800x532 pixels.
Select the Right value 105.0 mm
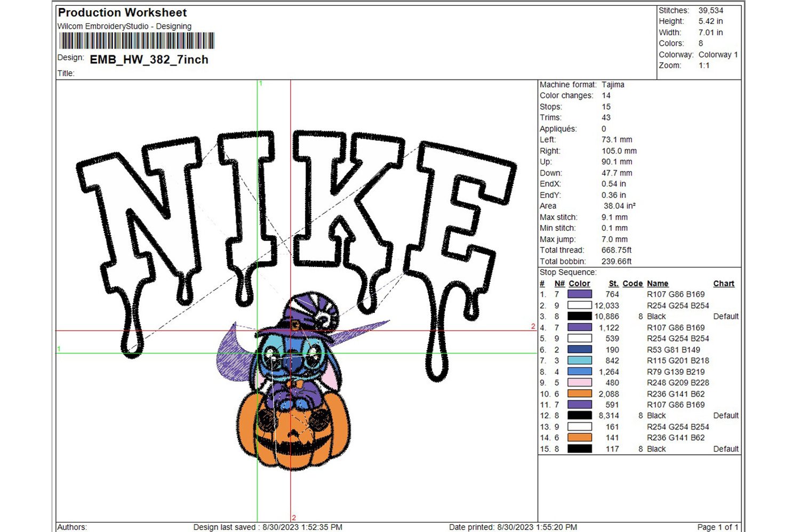pyautogui.click(x=619, y=151)
